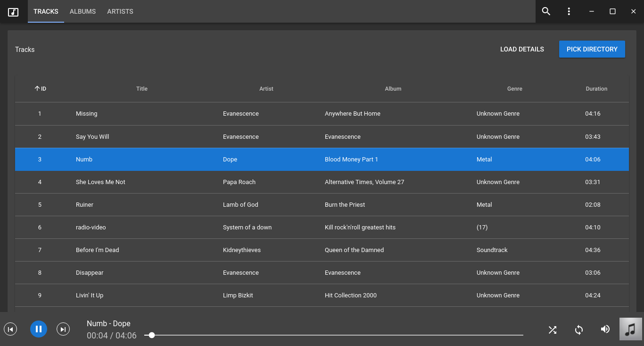Click the 04:16 duration cell
Image resolution: width=644 pixels, height=346 pixels.
[593, 114]
